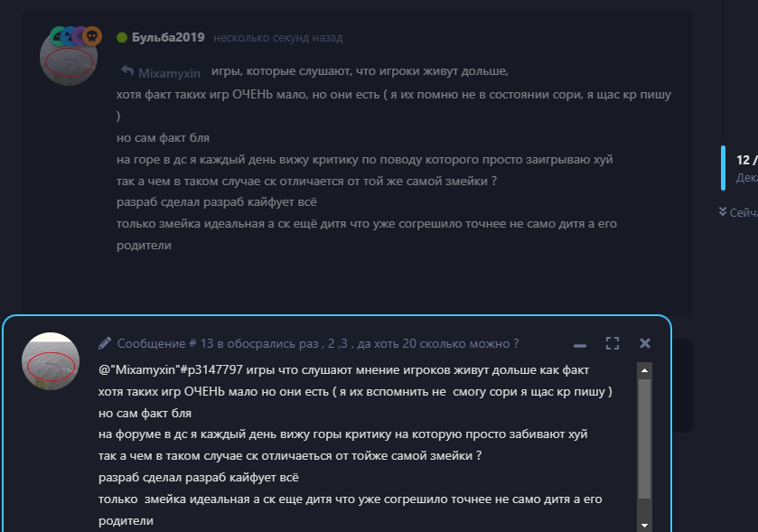Click the orange skull badge

point(92,36)
